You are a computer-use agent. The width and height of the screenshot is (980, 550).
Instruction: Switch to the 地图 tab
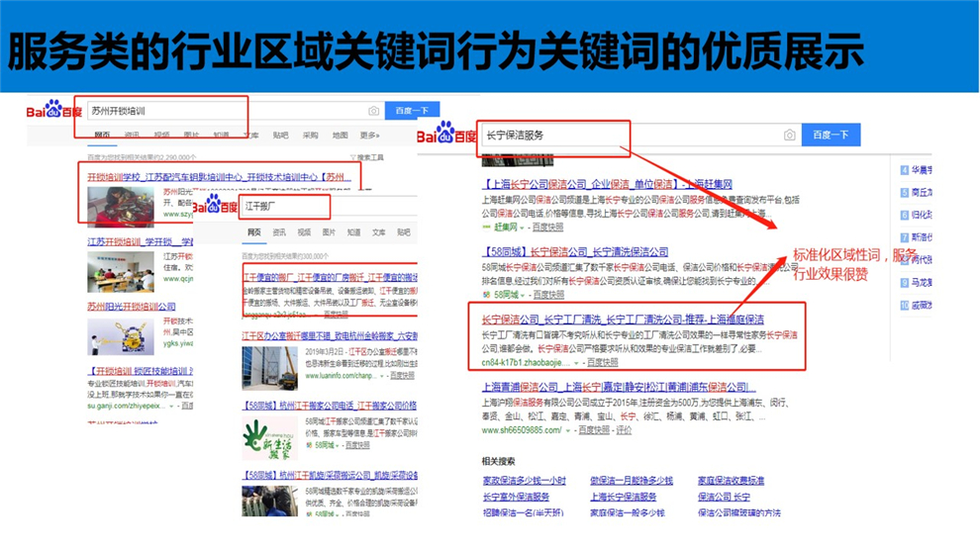[340, 136]
